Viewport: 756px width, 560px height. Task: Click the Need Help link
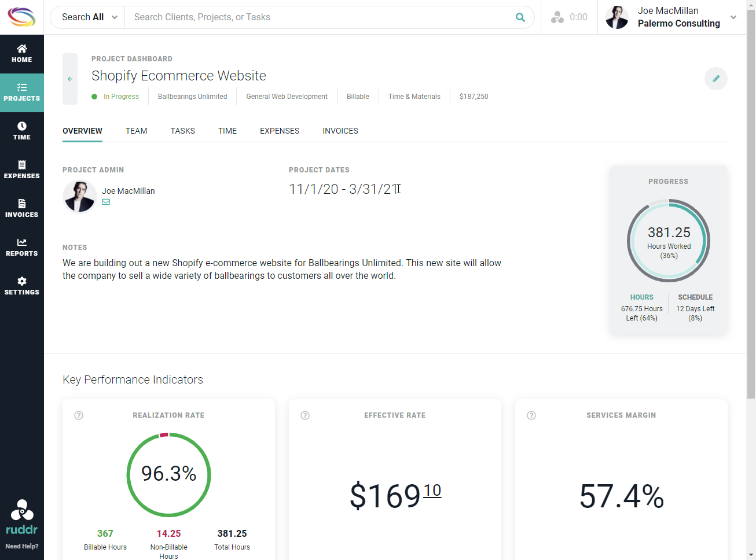click(x=21, y=546)
